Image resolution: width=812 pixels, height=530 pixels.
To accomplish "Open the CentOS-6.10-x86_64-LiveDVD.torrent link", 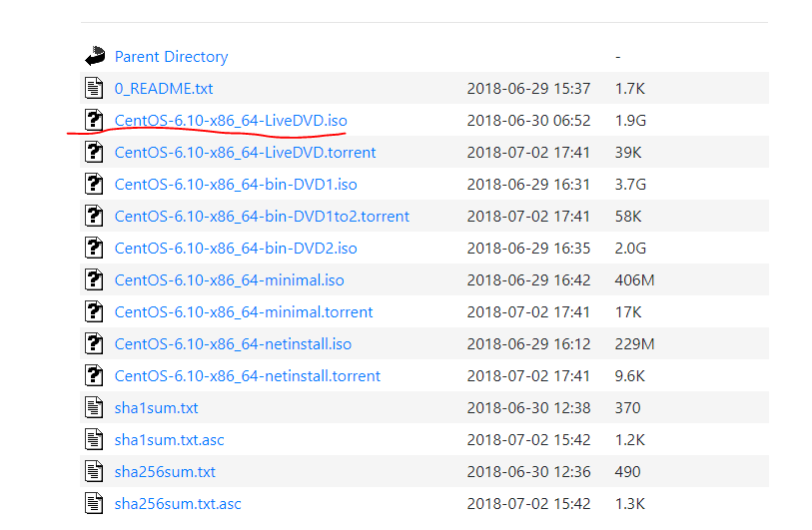I will point(245,152).
